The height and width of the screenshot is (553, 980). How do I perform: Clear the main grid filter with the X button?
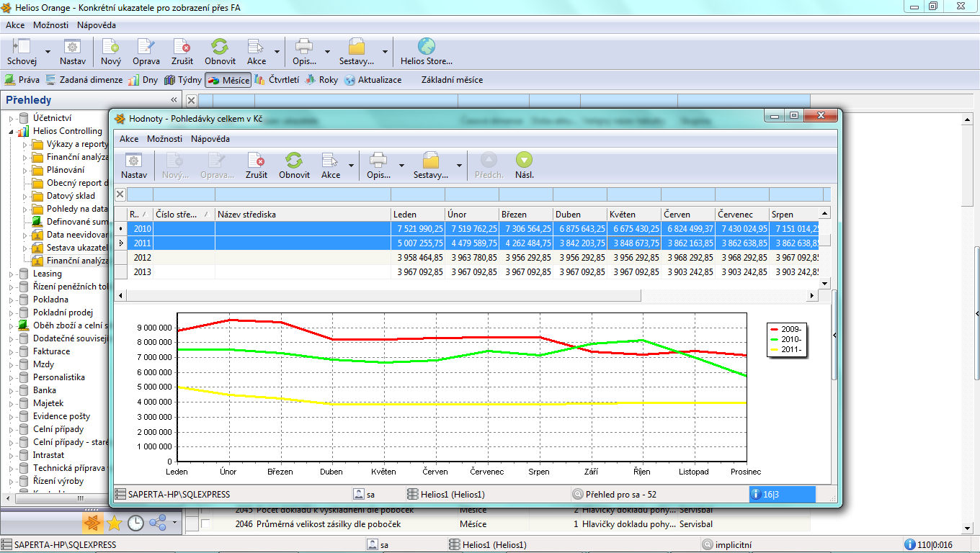click(192, 100)
